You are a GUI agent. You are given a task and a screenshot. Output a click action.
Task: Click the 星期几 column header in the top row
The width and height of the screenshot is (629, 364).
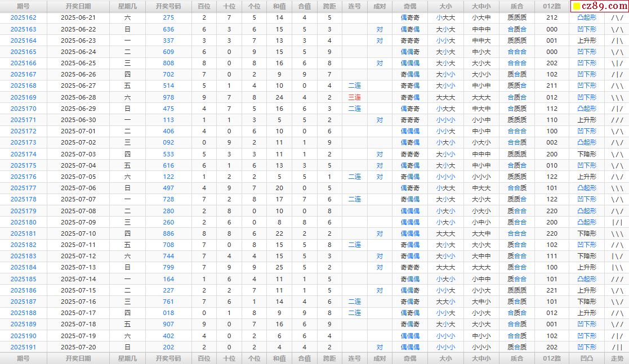click(x=127, y=6)
